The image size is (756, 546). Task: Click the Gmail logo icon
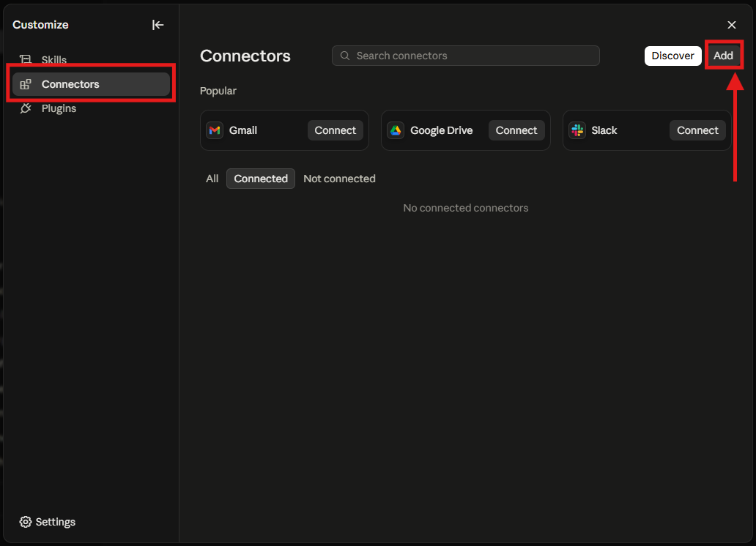(x=215, y=130)
